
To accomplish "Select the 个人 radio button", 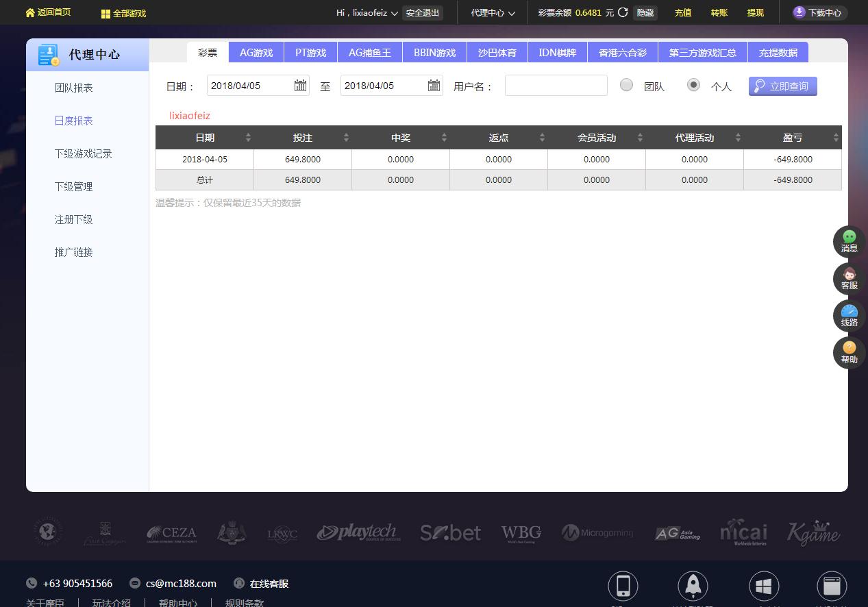I will [x=693, y=85].
